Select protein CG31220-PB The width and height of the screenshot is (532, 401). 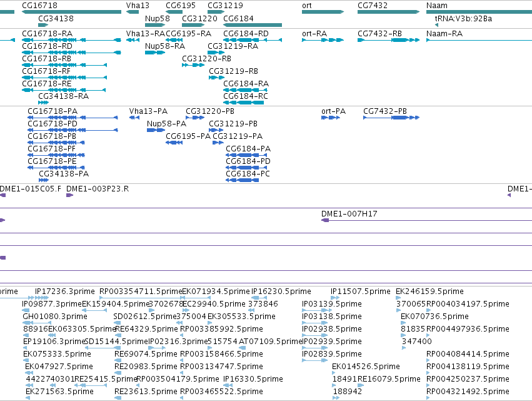[210, 111]
